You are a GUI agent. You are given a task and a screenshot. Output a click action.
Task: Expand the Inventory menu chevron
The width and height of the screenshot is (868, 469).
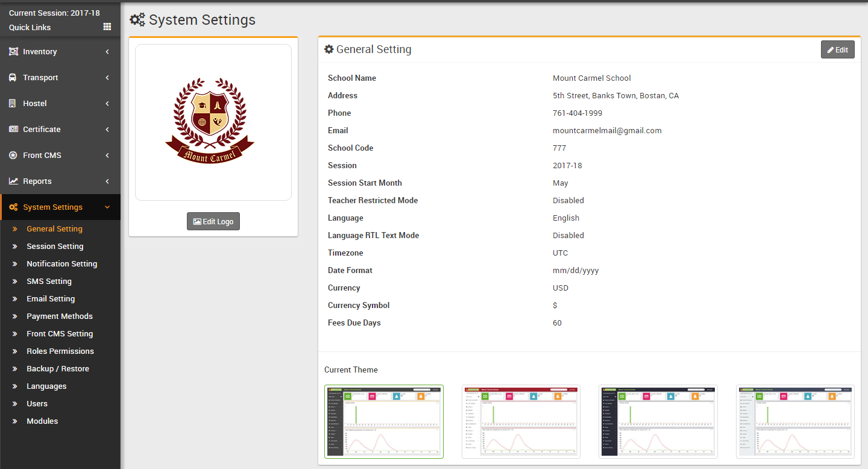[107, 52]
